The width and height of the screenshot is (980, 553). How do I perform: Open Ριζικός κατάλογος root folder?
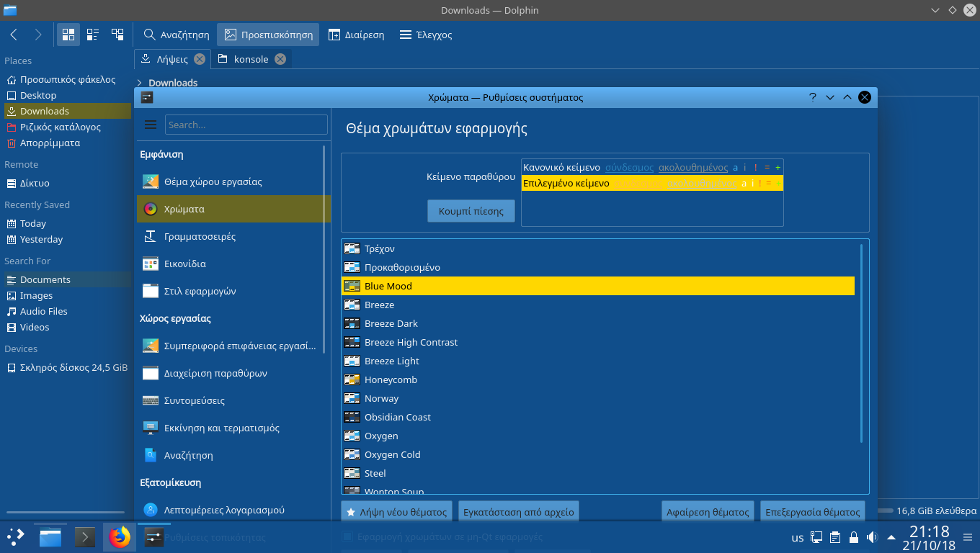66,127
